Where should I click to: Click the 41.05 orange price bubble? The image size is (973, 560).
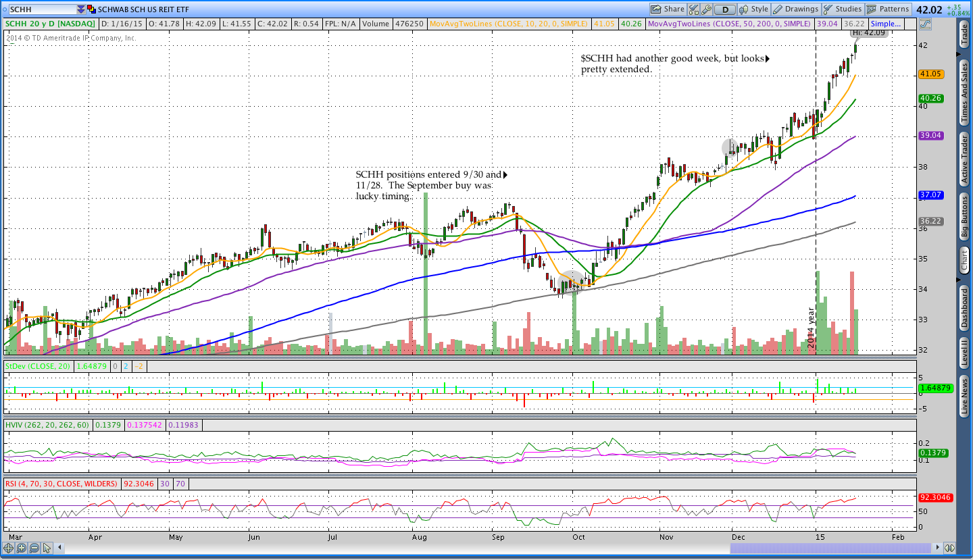931,74
